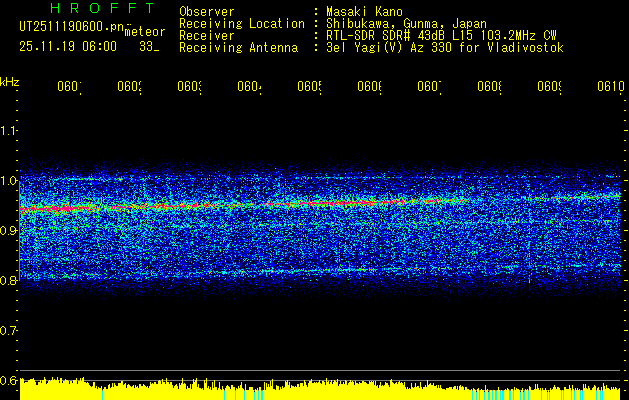Click the 0601 time marker
629x400 pixels.
click(69, 86)
